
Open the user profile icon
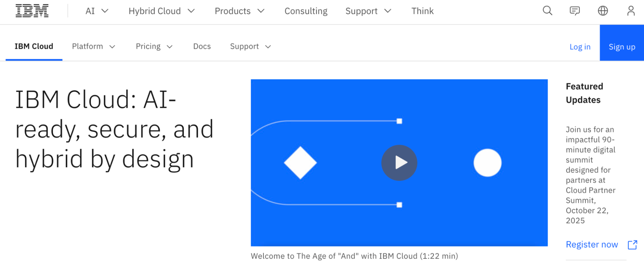(631, 11)
